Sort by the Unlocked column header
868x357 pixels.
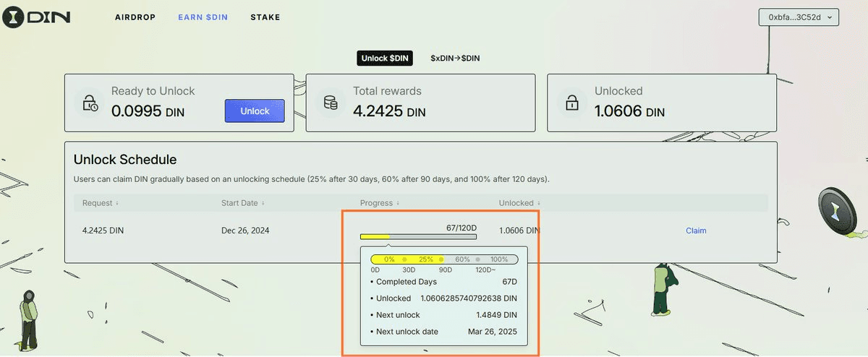tap(519, 203)
